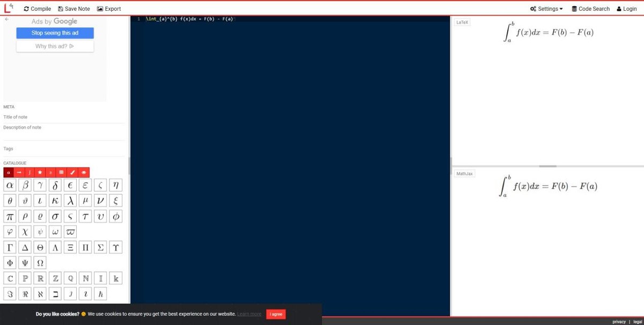Insert the epsilon symbol

click(70, 186)
